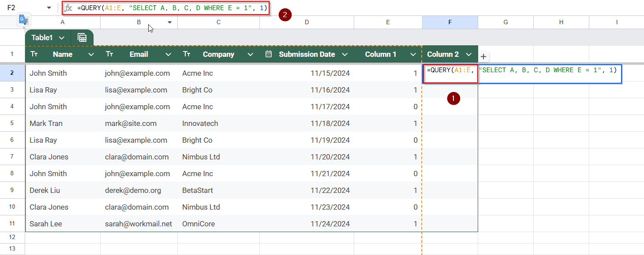Click the Email header cell label
The width and height of the screenshot is (644, 255).
[x=139, y=55]
